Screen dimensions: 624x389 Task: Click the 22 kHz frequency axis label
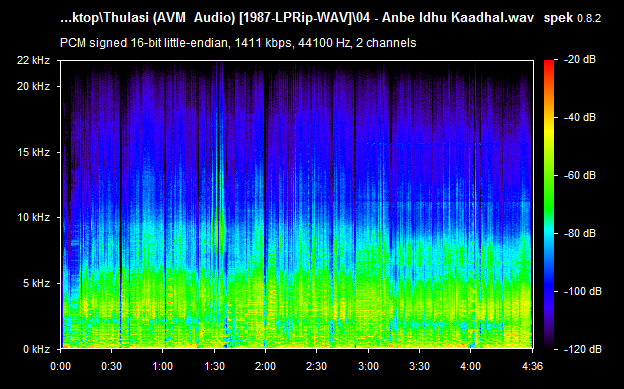tap(33, 61)
